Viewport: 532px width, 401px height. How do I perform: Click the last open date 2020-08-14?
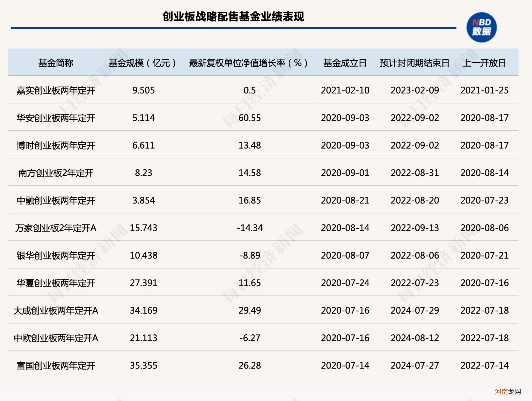tap(484, 173)
